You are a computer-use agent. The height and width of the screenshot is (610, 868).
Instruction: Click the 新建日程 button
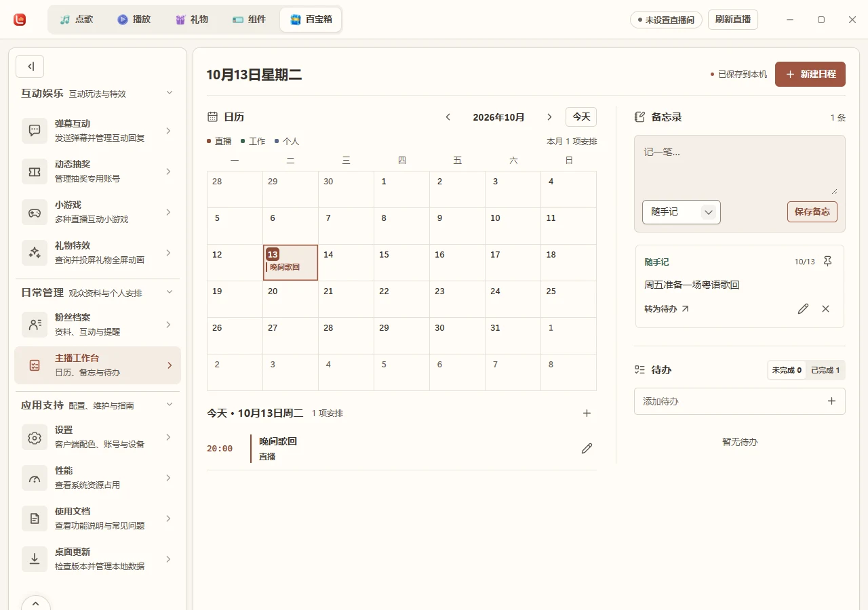pos(810,75)
